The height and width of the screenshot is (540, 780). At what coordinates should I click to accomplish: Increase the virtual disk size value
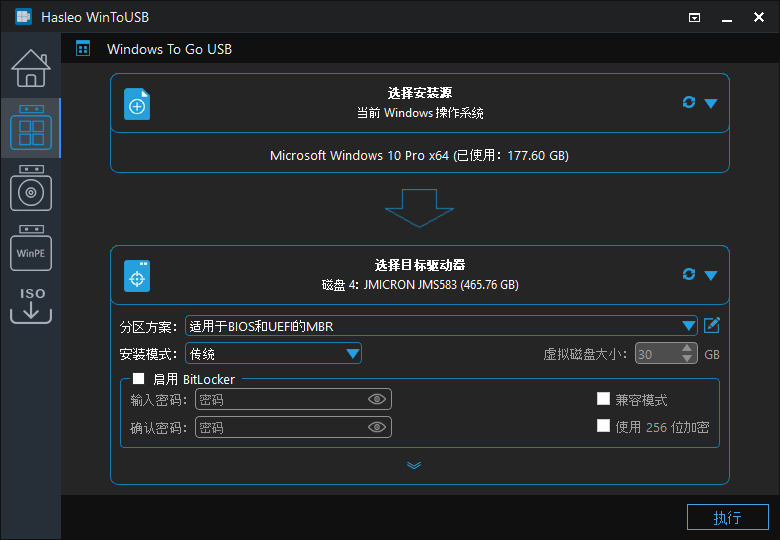687,349
